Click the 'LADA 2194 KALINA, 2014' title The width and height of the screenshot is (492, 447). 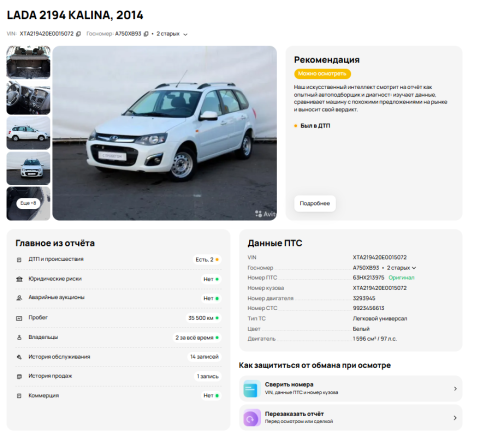coord(75,15)
